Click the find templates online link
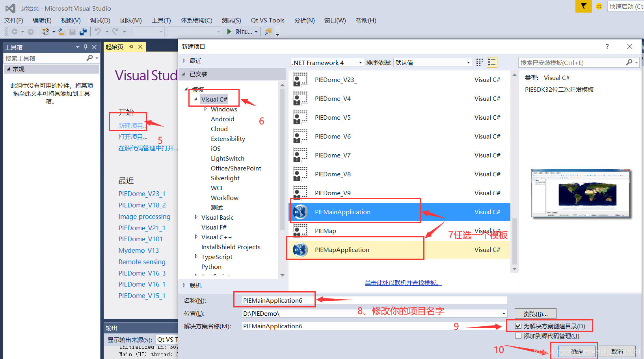Viewport: 644px width, 359px height. (x=403, y=283)
